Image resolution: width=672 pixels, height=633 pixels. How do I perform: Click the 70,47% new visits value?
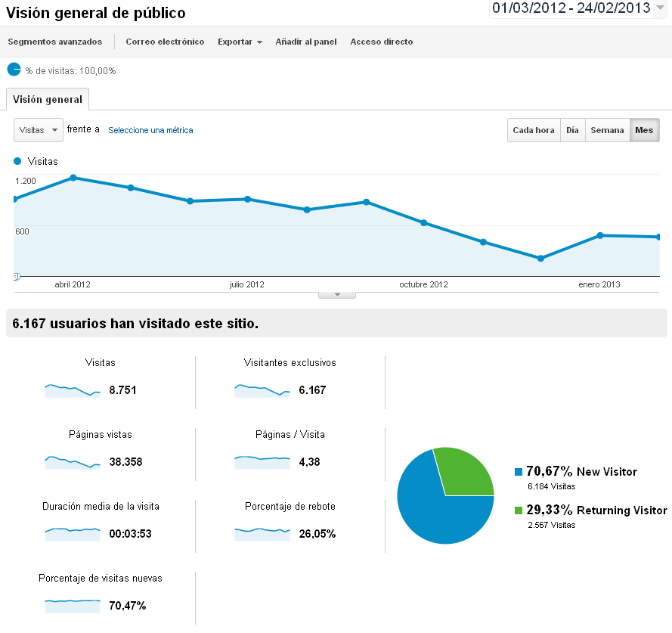click(x=127, y=606)
